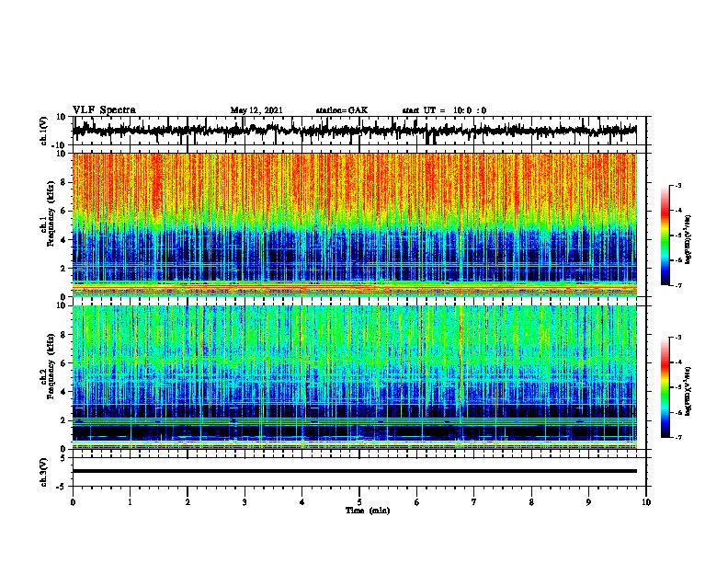The height and width of the screenshot is (563, 728).
Task: Click the "-7" value on ch.1 colorbar
Action: pyautogui.click(x=677, y=285)
